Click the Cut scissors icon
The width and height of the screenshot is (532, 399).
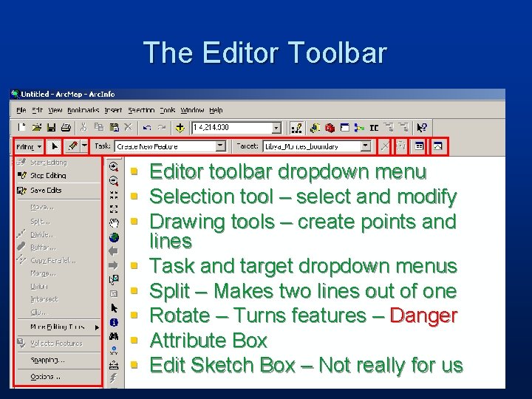83,128
